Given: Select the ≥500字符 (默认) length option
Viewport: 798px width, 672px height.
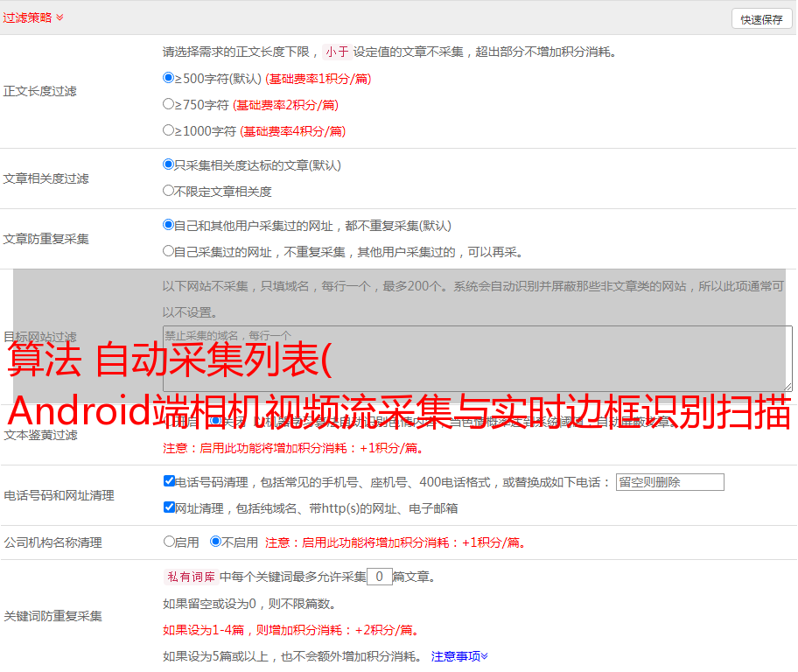Looking at the screenshot, I should [168, 77].
